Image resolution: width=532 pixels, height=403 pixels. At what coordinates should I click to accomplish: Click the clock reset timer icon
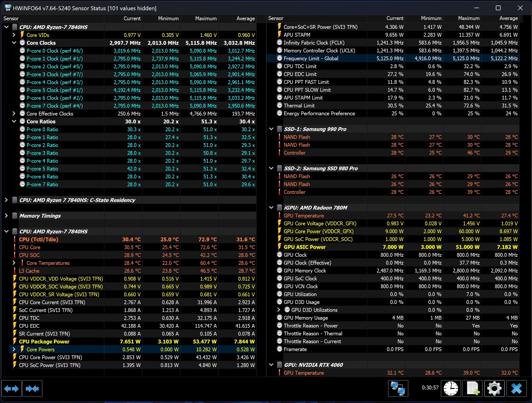pos(451,388)
